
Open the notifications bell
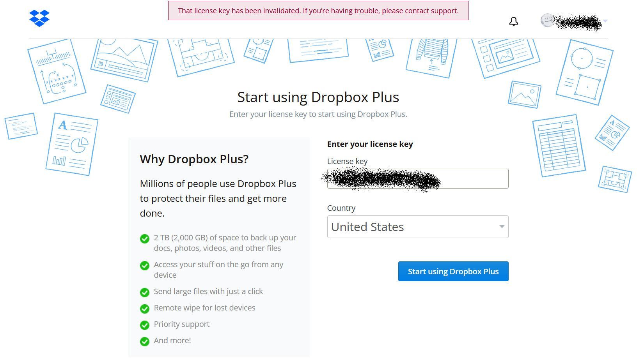tap(514, 21)
